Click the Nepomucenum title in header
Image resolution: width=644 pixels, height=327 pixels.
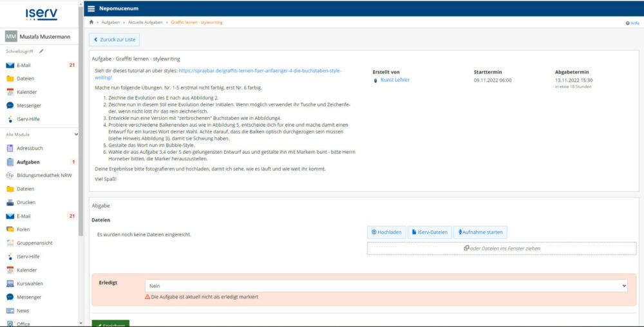[x=118, y=8]
